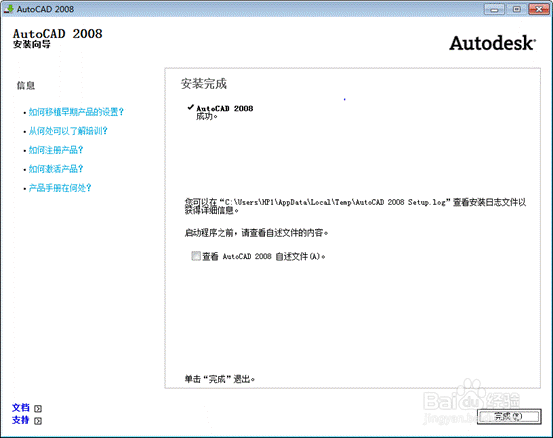
Task: Close the AutoCAD 2008 installer window
Action: pos(539,10)
